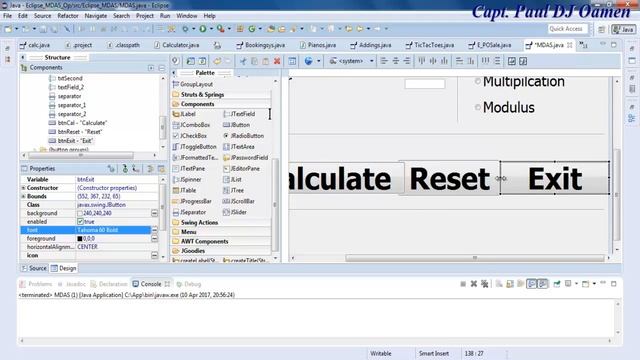Click the JToggleButton palette item
The width and height of the screenshot is (640, 360).
point(195,147)
